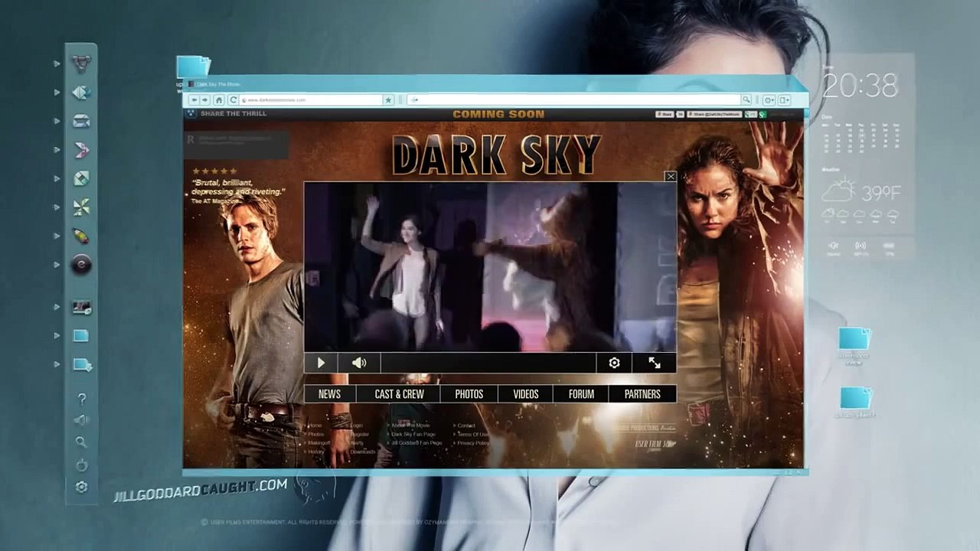Reload the current web page
Viewport: 980px width, 551px height.
(x=232, y=99)
